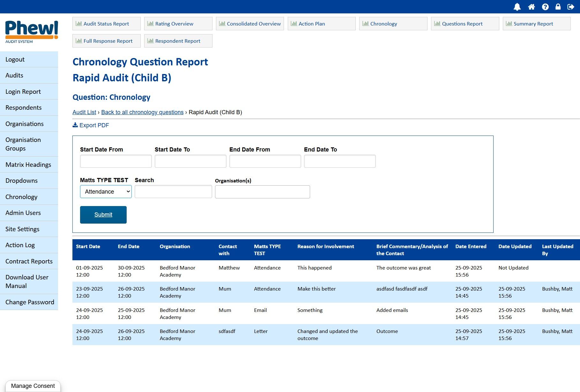Download report via Export PDF icon

(75, 125)
